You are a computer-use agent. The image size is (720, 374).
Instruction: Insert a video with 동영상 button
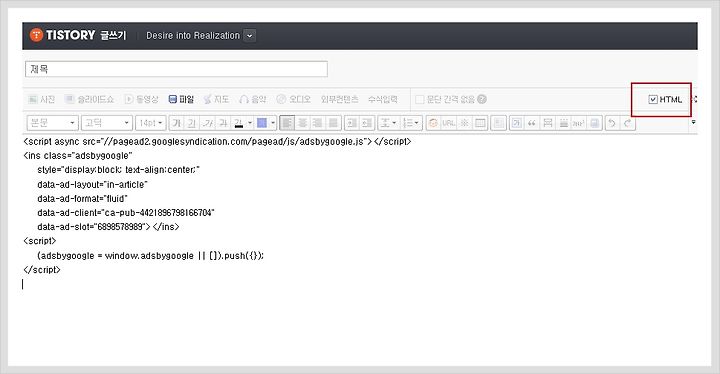coord(141,99)
